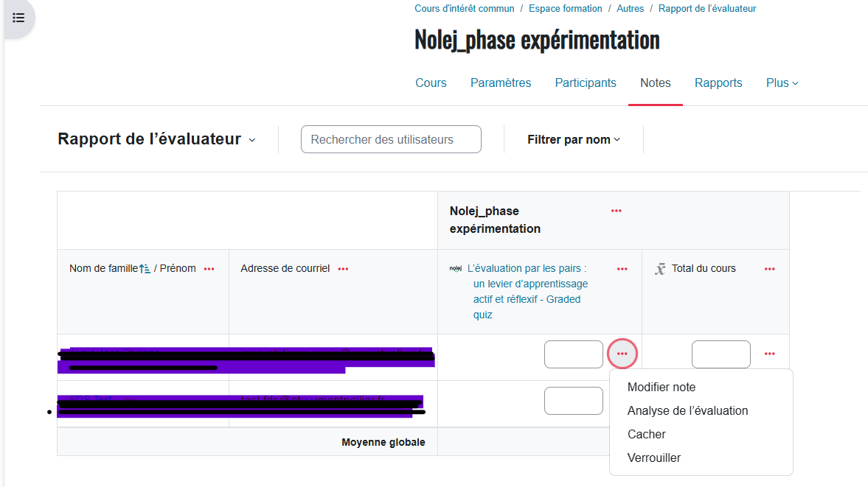Open the L'évaluation par les pairs quiz link
This screenshot has height=487, width=868.
tap(527, 291)
